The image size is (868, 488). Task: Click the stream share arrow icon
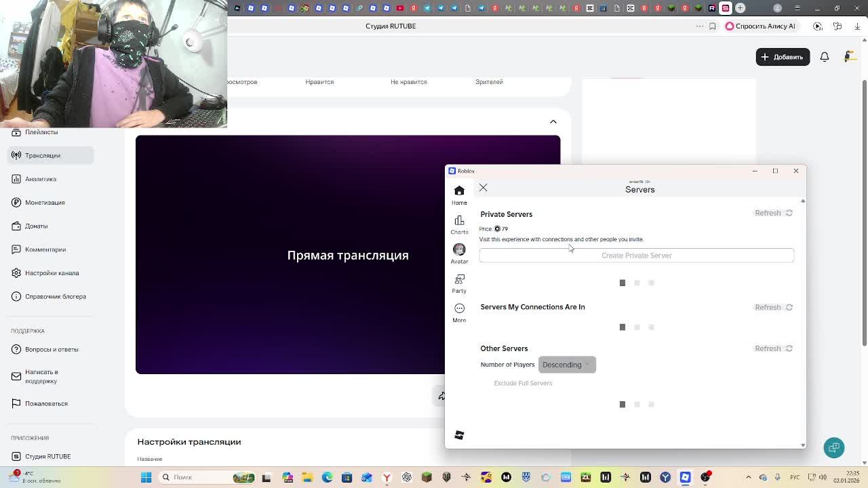tap(441, 396)
